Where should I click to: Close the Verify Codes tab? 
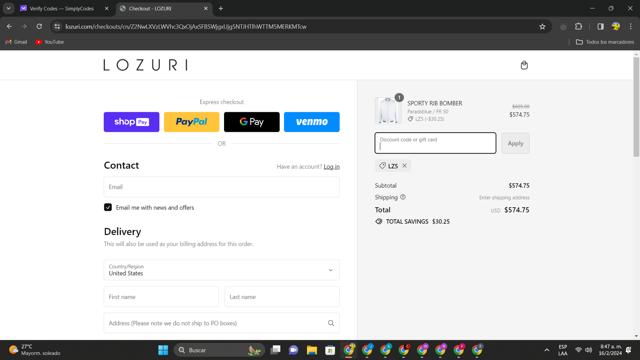(x=107, y=9)
